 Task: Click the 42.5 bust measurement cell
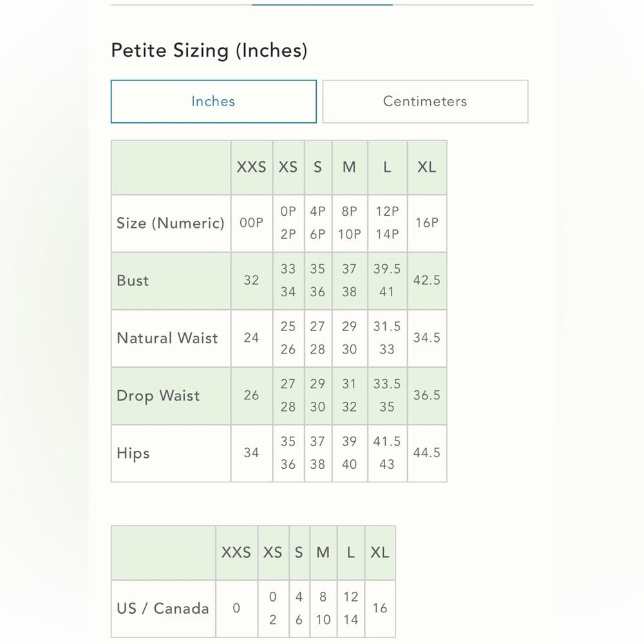click(427, 281)
